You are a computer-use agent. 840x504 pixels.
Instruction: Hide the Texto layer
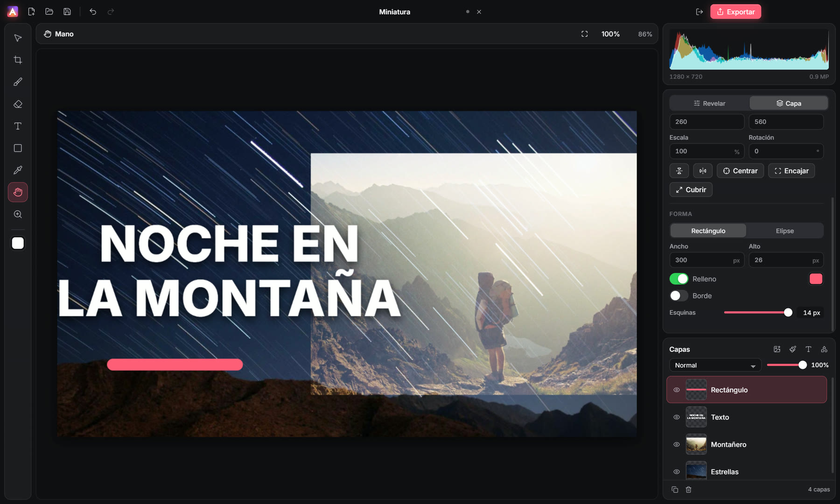tap(676, 417)
